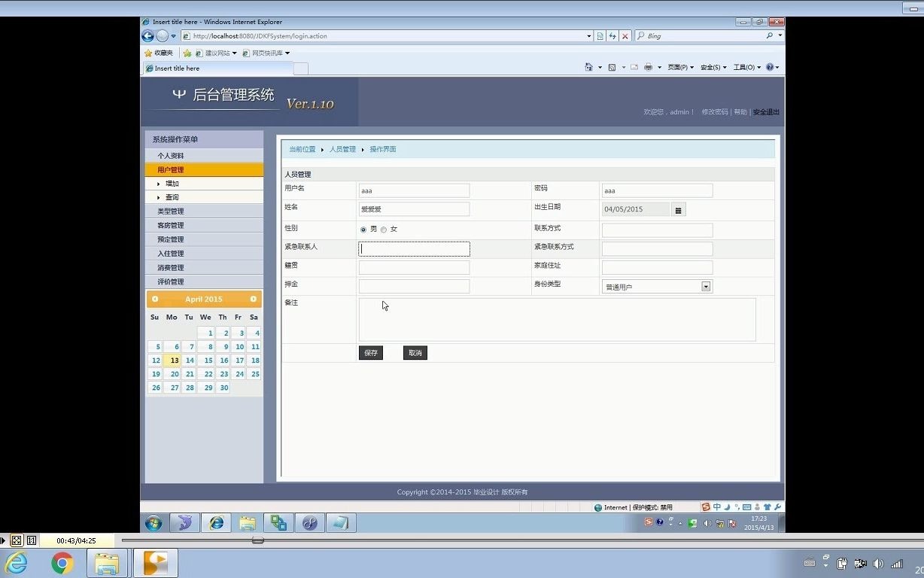Open the Internet Explorer Print icon
The width and height of the screenshot is (924, 578).
click(x=649, y=67)
